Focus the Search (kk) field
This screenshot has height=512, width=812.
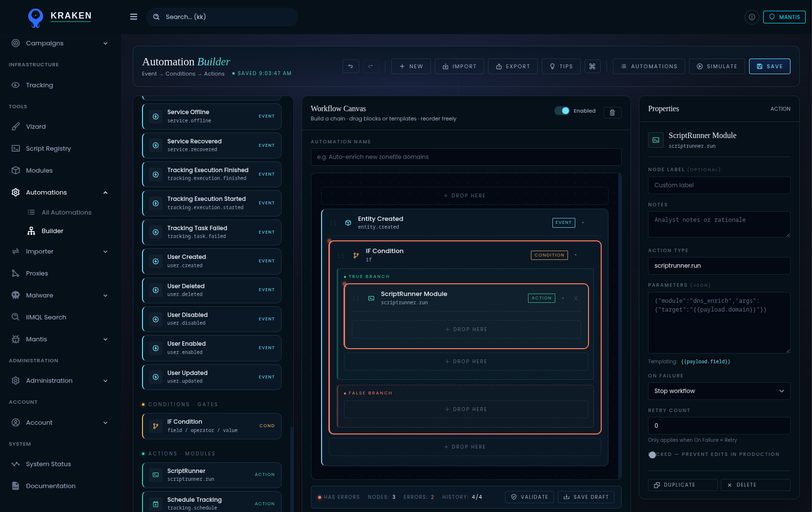pyautogui.click(x=222, y=17)
